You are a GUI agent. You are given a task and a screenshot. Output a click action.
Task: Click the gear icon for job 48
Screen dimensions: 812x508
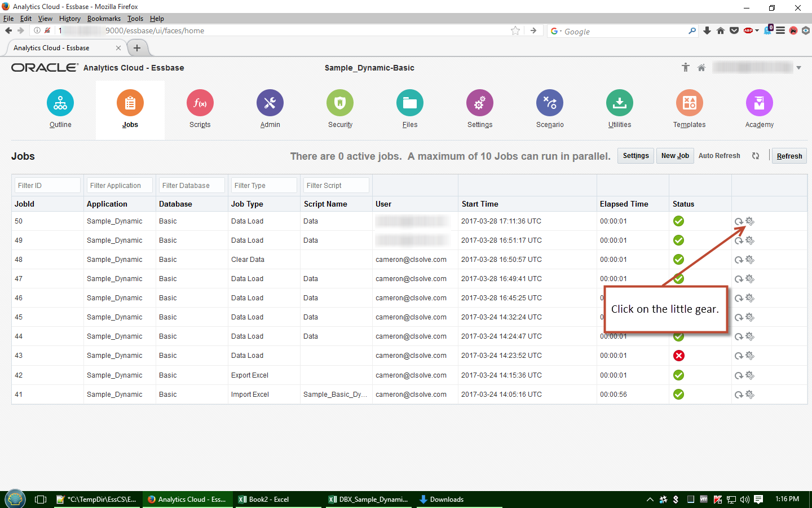pyautogui.click(x=750, y=260)
